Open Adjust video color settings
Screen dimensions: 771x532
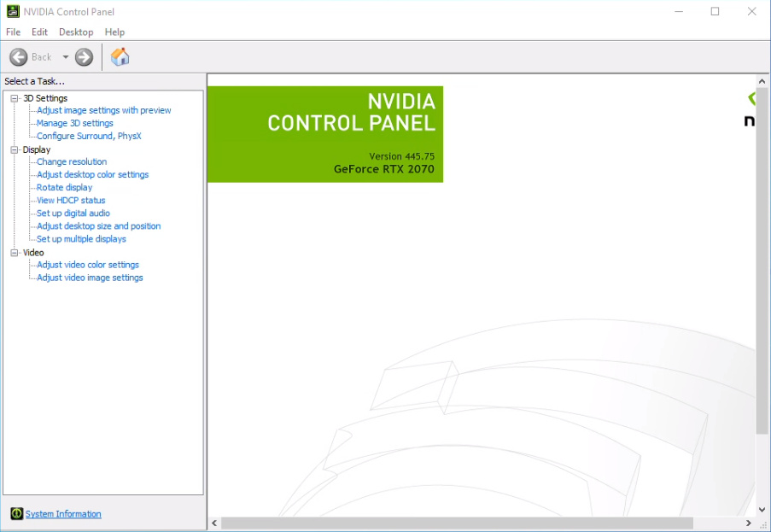coord(88,265)
